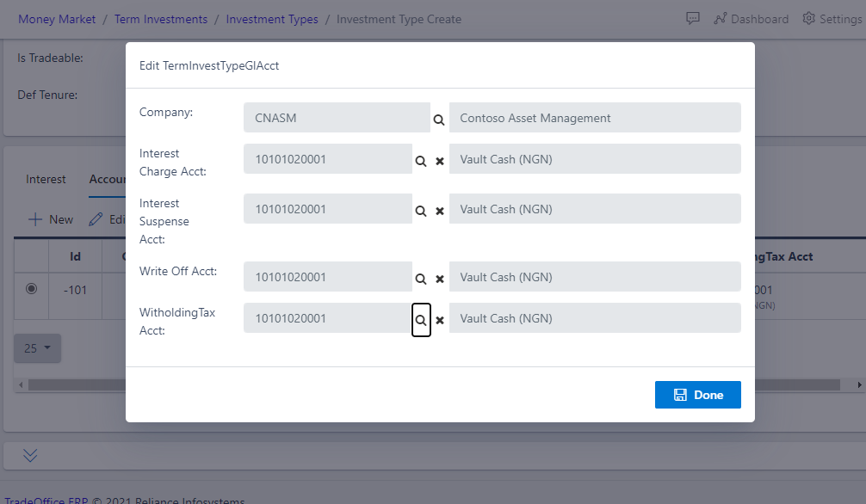Open the feedback chat icon
The height and width of the screenshot is (504, 866).
click(x=693, y=18)
